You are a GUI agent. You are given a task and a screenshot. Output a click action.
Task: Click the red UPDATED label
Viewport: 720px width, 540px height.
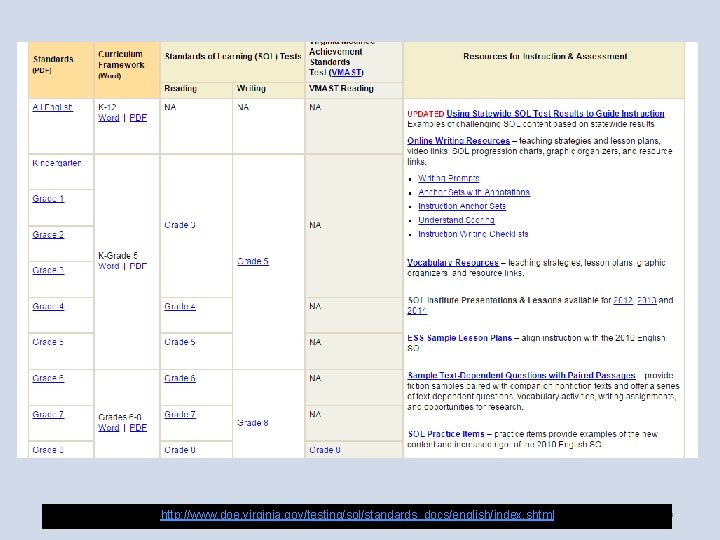pos(426,114)
